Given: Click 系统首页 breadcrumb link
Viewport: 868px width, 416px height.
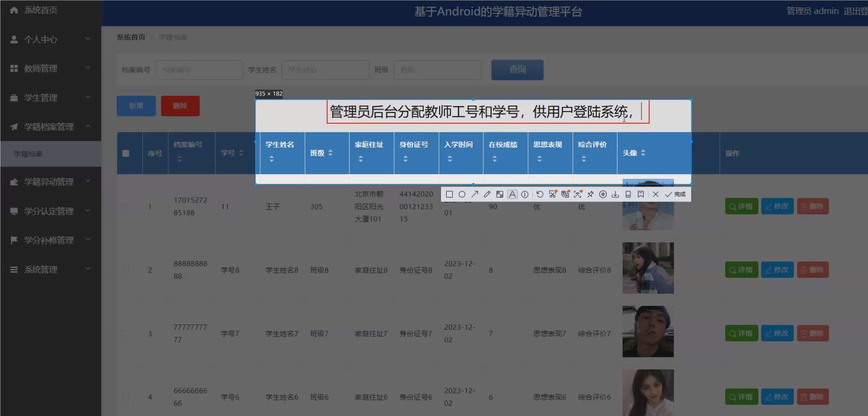Looking at the screenshot, I should pos(131,37).
